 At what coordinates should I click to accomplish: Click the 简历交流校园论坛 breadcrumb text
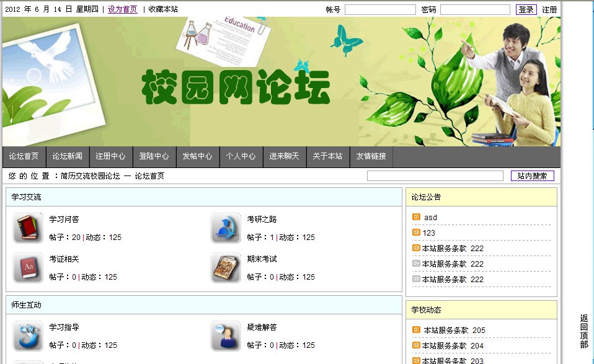pos(90,176)
